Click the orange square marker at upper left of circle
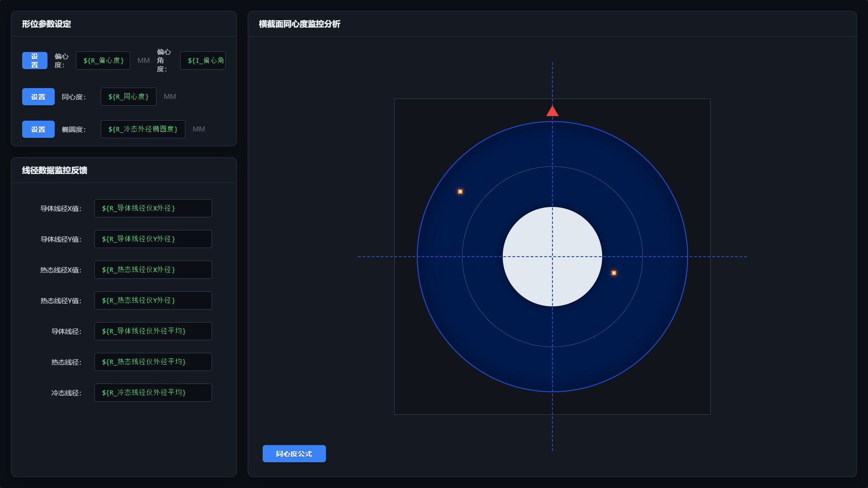 pos(460,192)
